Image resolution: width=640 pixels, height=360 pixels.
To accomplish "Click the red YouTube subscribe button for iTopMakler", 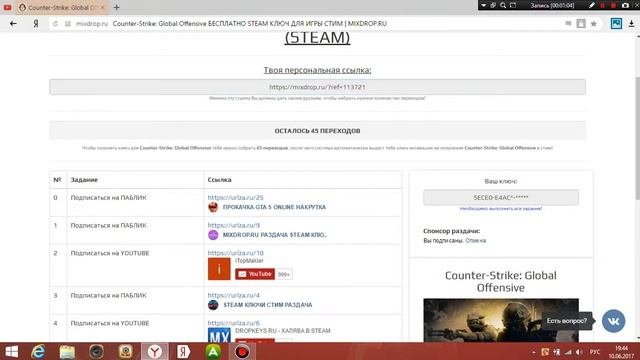I will pos(255,274).
